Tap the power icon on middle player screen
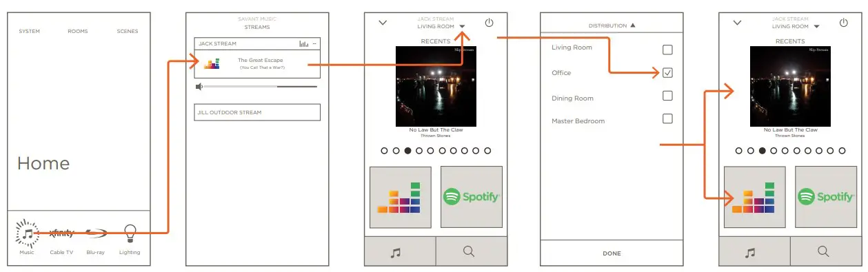 [x=489, y=23]
